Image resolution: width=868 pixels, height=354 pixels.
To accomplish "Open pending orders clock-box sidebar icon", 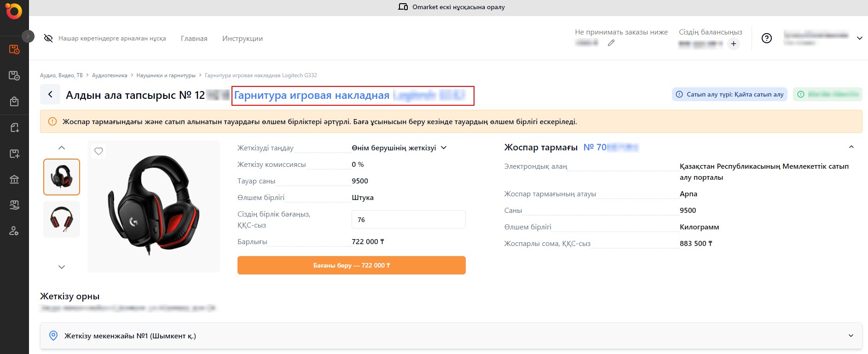I will pos(14,49).
